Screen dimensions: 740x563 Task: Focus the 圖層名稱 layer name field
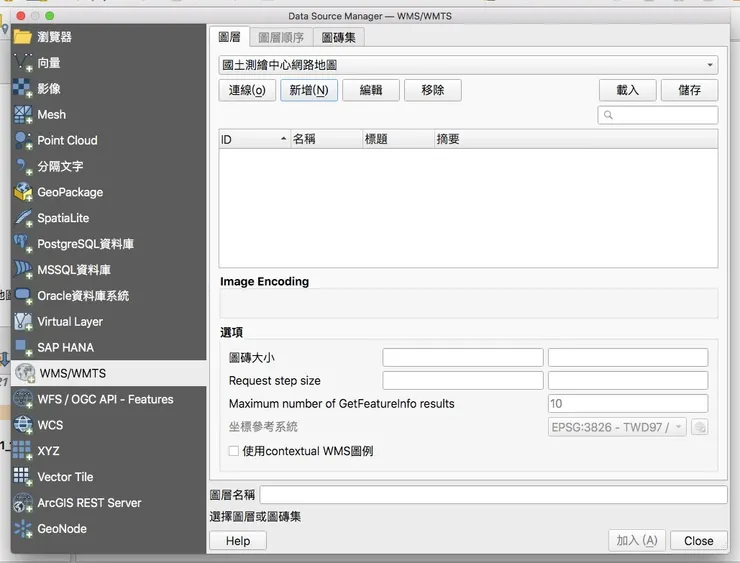pos(493,495)
